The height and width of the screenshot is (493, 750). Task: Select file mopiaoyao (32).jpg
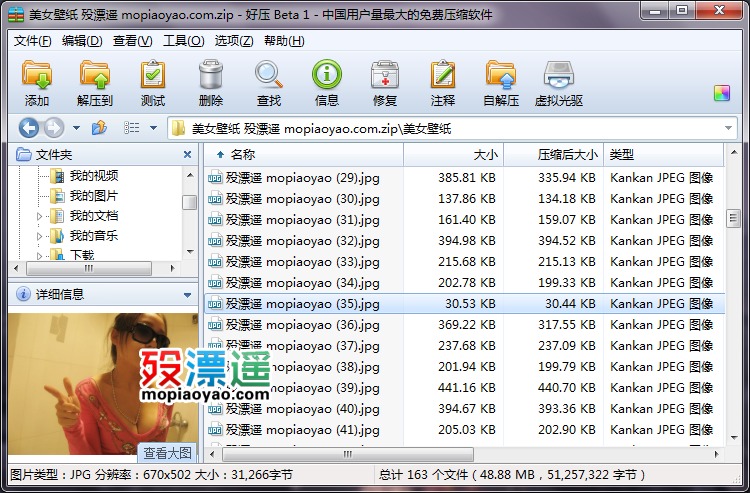(302, 241)
